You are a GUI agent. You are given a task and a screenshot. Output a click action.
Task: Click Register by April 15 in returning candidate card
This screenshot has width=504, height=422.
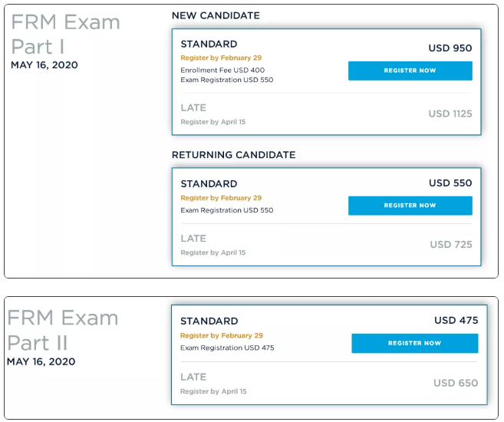(x=213, y=252)
